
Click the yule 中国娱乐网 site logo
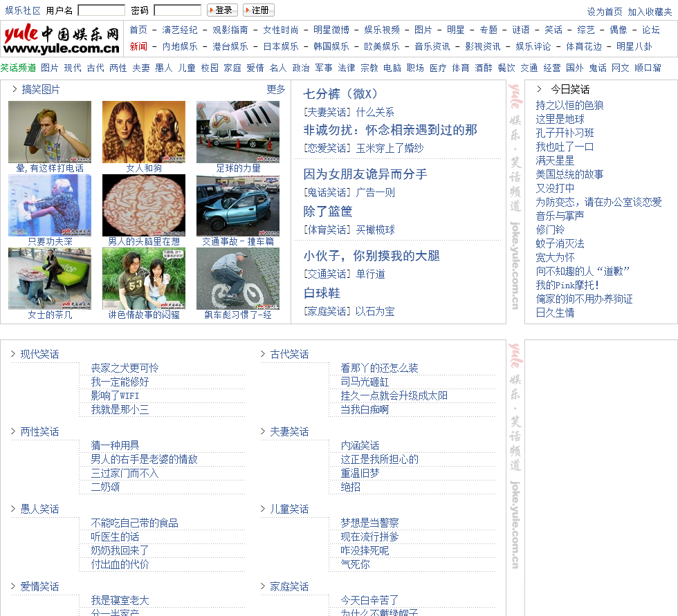(x=62, y=39)
